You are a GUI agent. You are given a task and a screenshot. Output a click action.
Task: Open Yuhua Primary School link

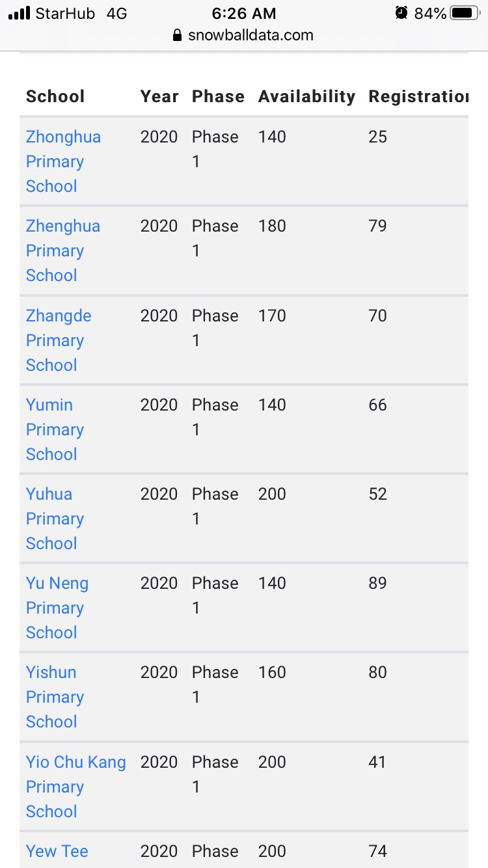(55, 519)
